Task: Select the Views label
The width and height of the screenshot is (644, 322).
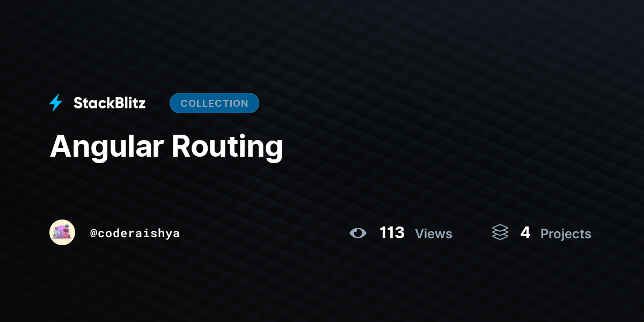Action: tap(434, 234)
